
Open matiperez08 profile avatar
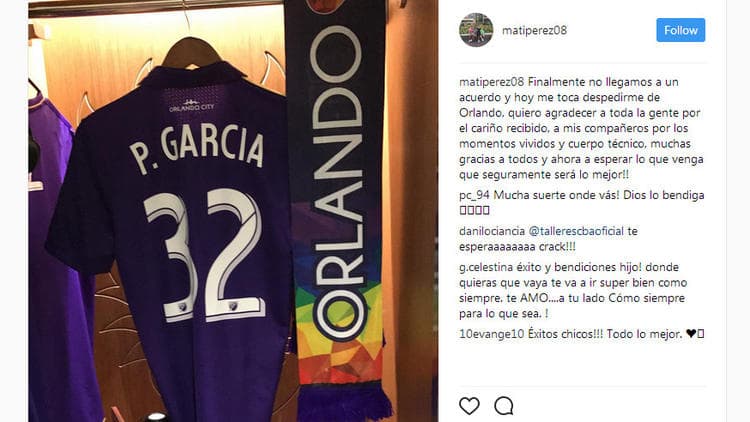(x=476, y=30)
